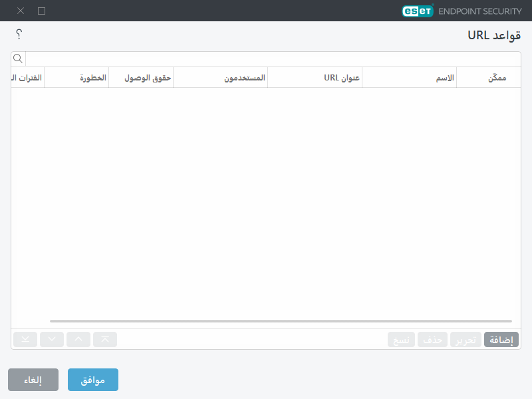Click the الفترات column header
Image resolution: width=532 pixels, height=399 pixels.
[x=27, y=78]
